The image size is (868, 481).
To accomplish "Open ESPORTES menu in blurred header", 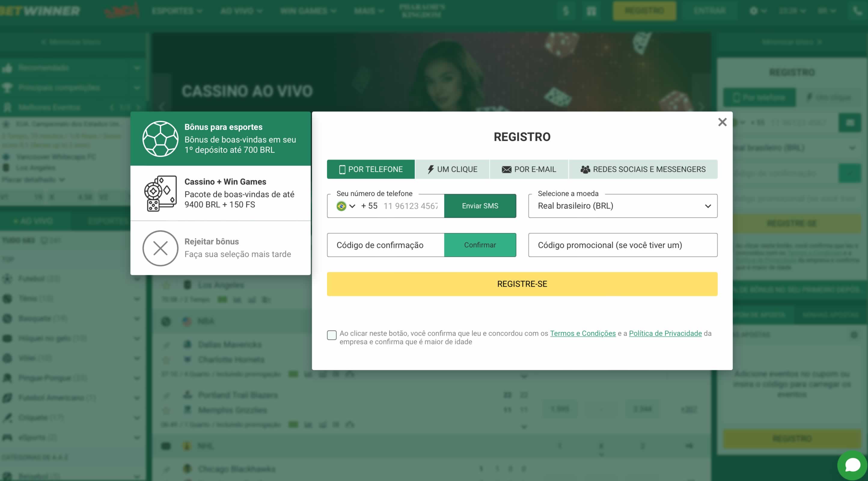I will coord(177,11).
